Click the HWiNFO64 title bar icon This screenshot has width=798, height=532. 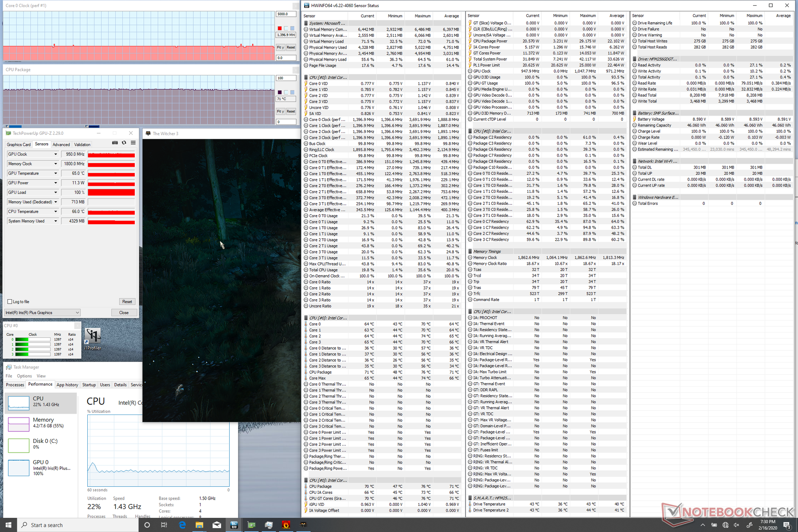pos(307,5)
